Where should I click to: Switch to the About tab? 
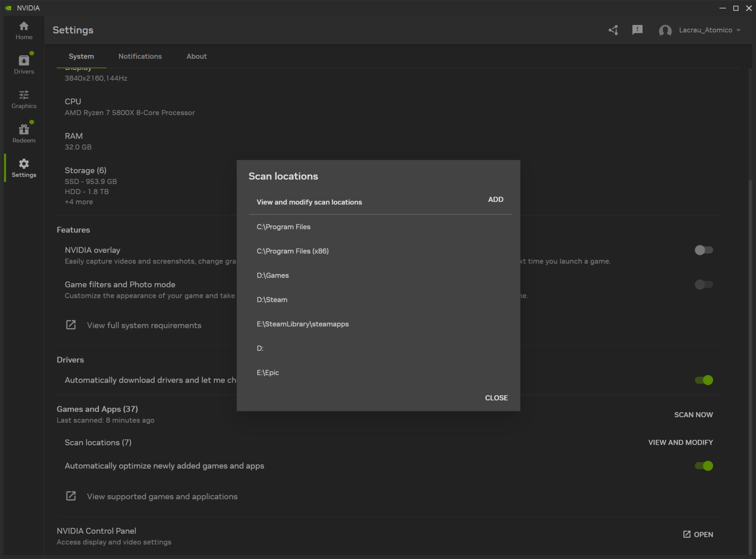pyautogui.click(x=196, y=56)
